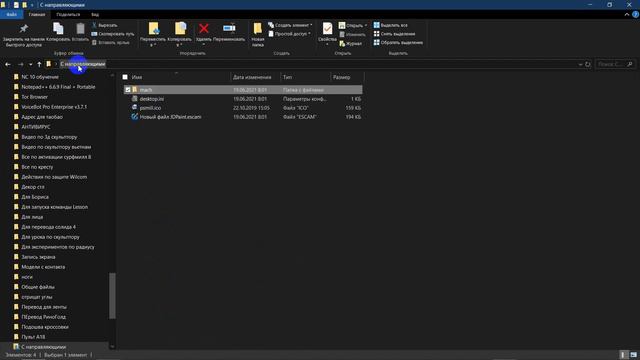The image size is (640, 360).
Task: Uncheck the mach folder checkbox
Action: 127,90
